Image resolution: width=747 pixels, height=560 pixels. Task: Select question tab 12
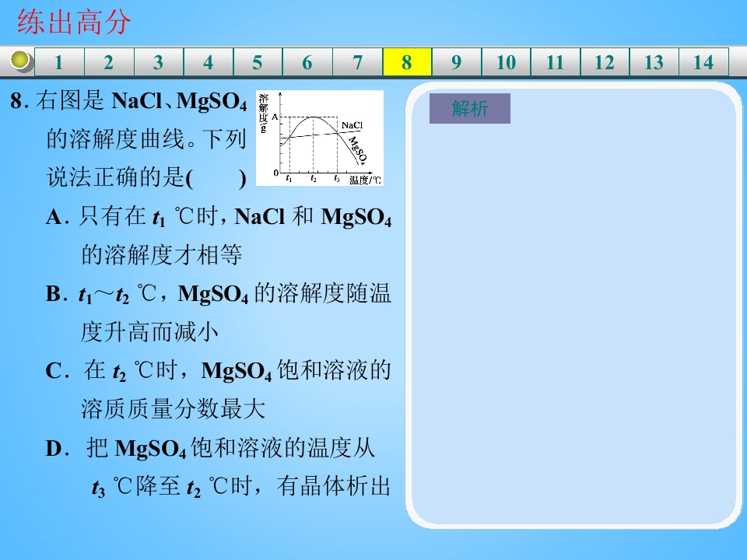(605, 62)
